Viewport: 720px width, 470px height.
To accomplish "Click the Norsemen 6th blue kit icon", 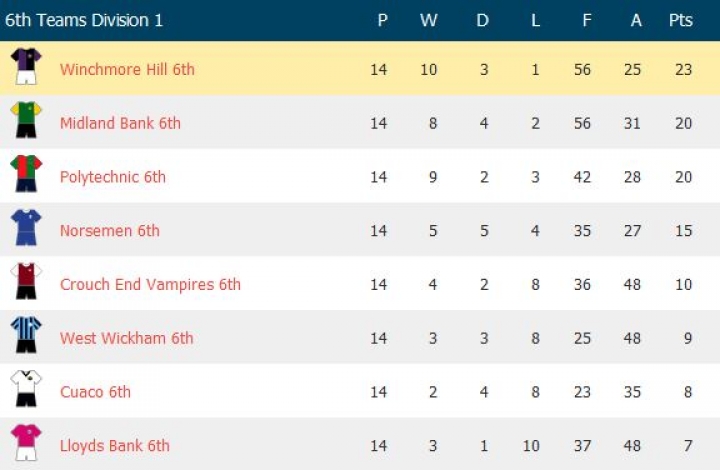I will [x=26, y=228].
